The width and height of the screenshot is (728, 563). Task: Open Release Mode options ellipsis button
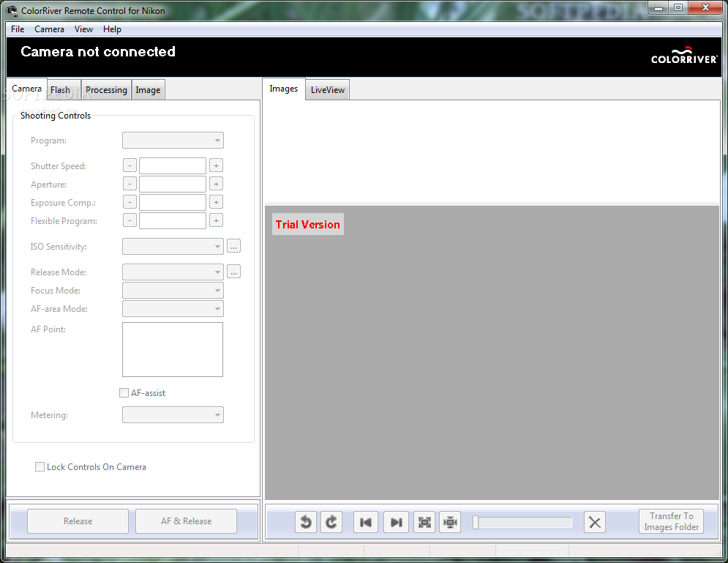[233, 272]
